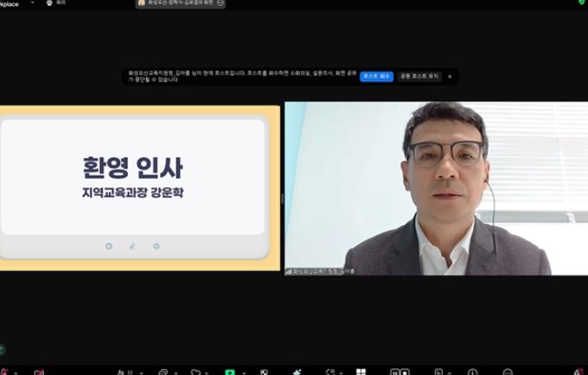Image resolution: width=588 pixels, height=375 pixels.
Task: Open the Apps grid icon in the toolbar
Action: click(361, 372)
